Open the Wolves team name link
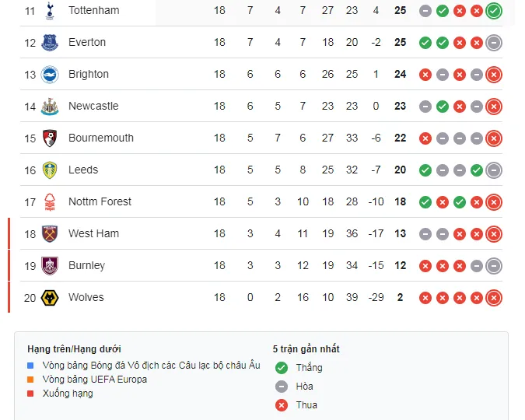This screenshot has width=525, height=420. 86,297
